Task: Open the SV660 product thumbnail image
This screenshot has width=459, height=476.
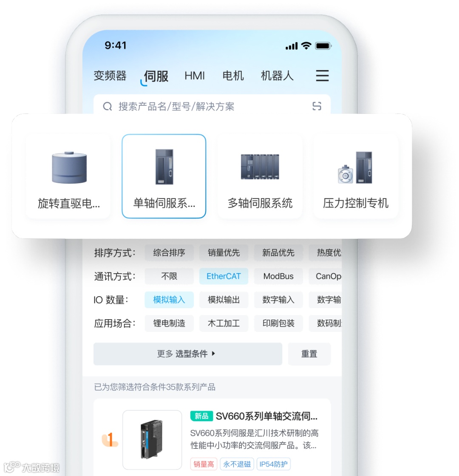Action: pos(152,439)
